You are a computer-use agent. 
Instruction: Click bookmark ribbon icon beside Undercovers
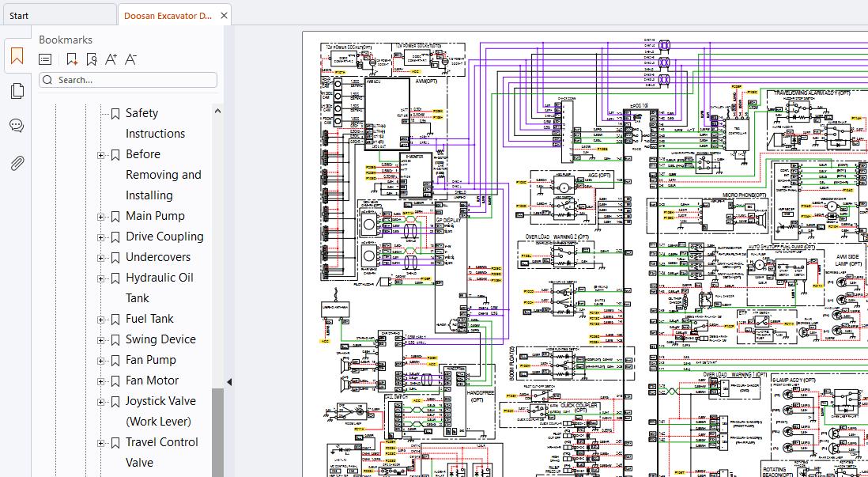coord(115,258)
